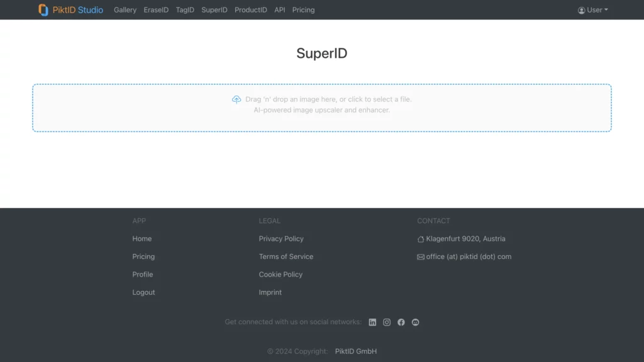Open the Imprint page
Viewport: 644px width, 362px height.
pyautogui.click(x=270, y=292)
